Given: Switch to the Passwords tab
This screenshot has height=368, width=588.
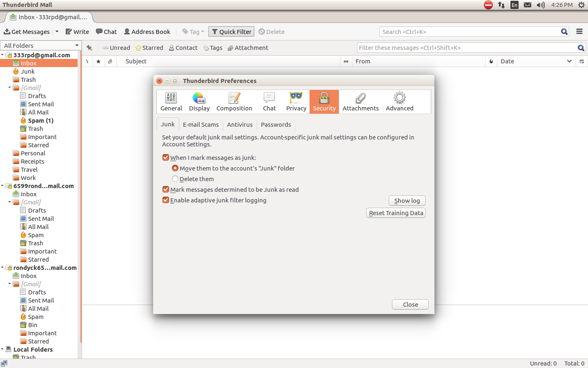Looking at the screenshot, I should (276, 125).
